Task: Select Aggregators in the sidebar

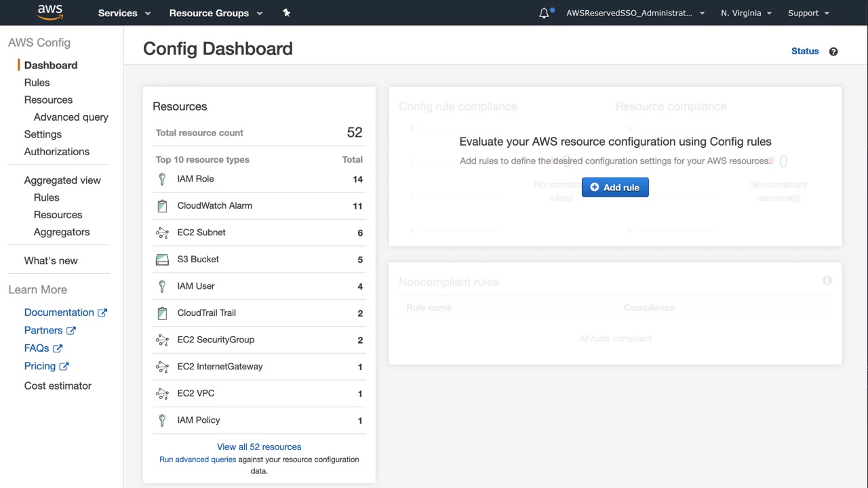Action: click(x=62, y=232)
